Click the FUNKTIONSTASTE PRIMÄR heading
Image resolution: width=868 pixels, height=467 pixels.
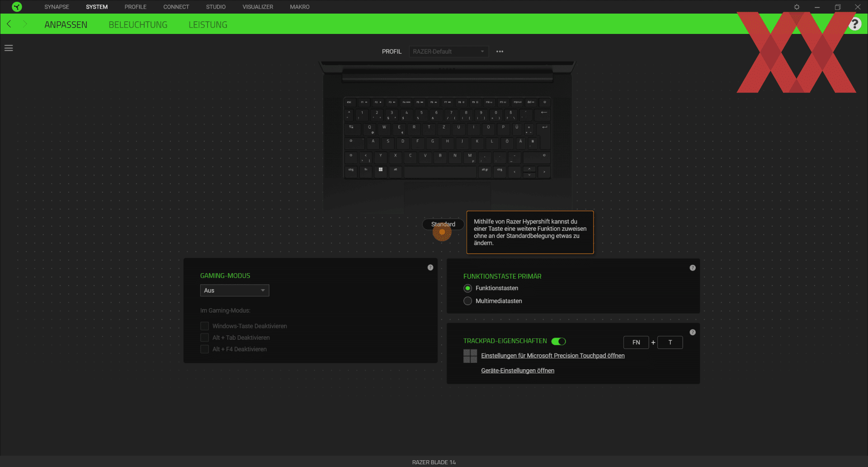point(502,276)
